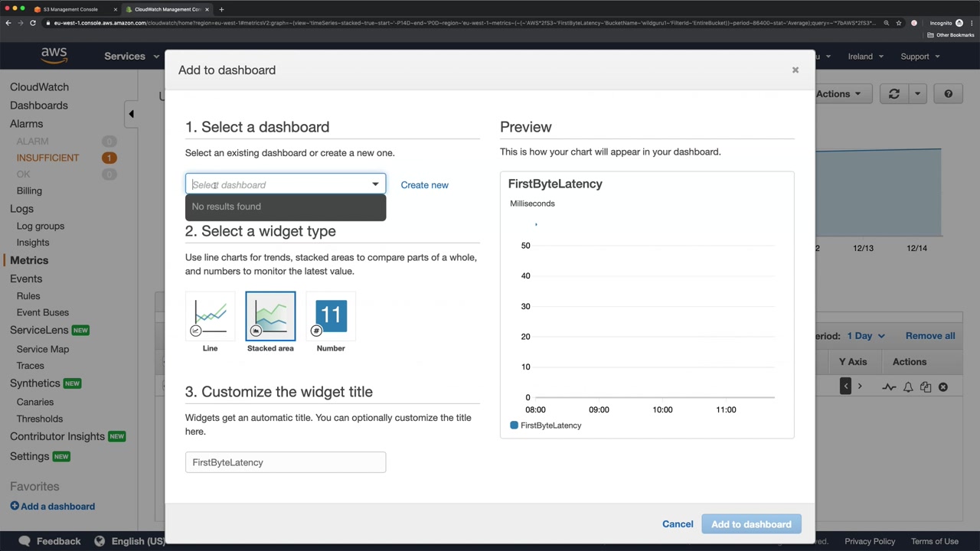Screen dimensions: 980x551
Task: Close the Add to dashboard dialog
Action: click(795, 70)
